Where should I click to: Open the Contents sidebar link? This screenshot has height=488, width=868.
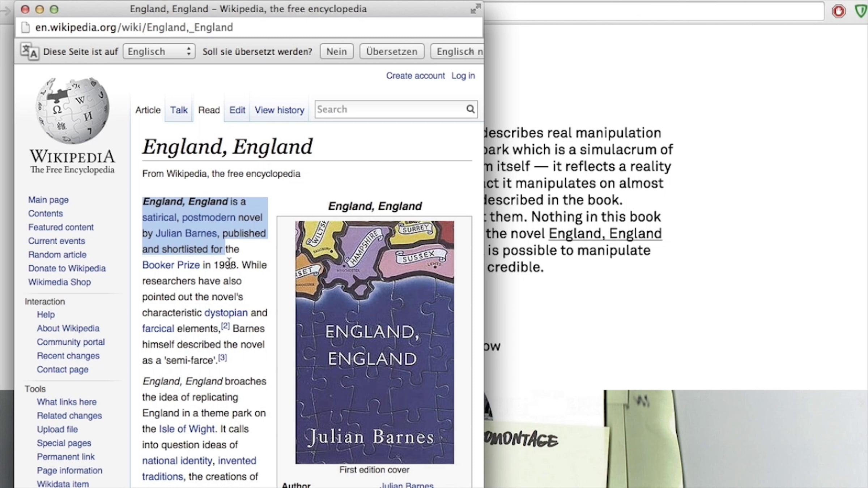[x=46, y=214]
